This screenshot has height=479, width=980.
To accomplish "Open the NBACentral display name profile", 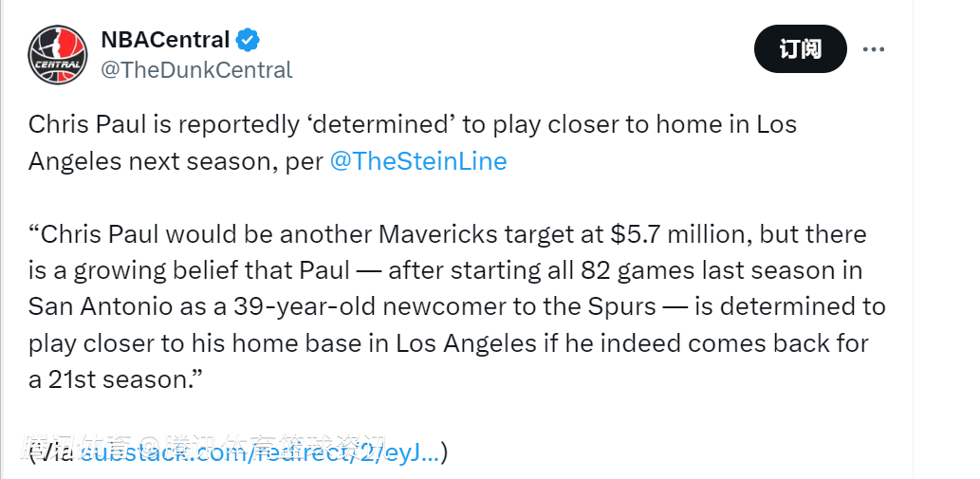I will 165,40.
